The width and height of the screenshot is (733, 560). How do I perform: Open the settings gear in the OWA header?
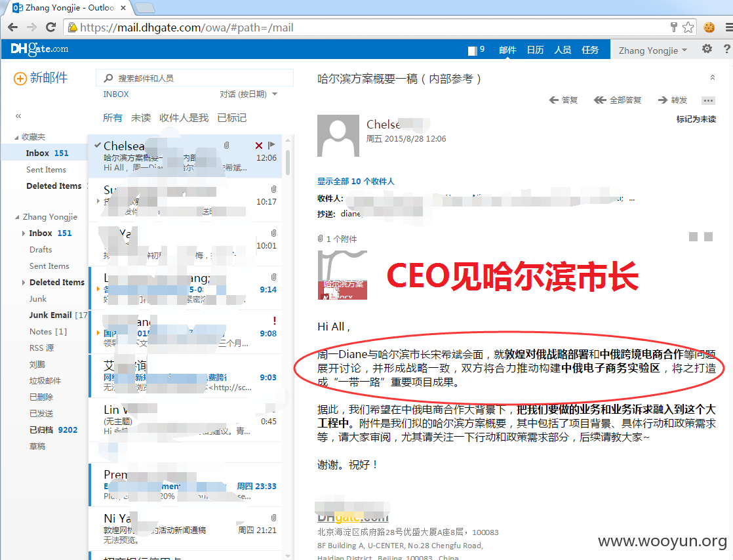(x=707, y=49)
